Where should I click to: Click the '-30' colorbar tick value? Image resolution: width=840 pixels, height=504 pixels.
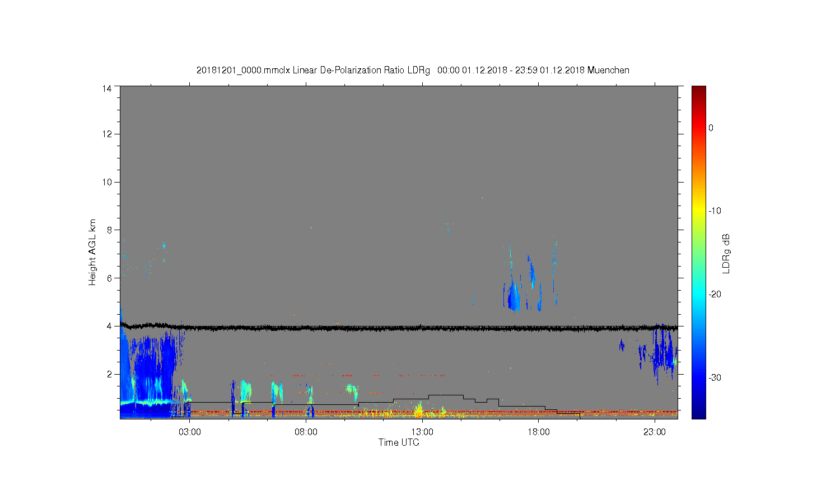coord(715,378)
